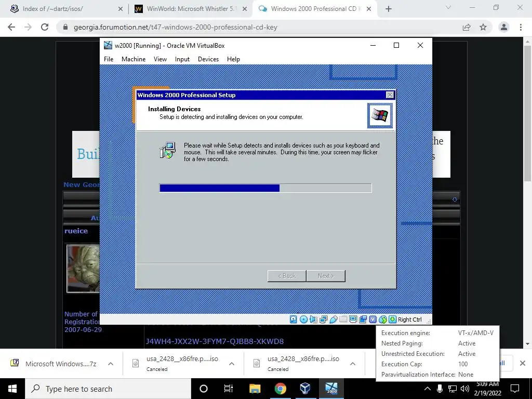Click the Yoda avatar image
This screenshot has height=399, width=532.
click(x=84, y=269)
